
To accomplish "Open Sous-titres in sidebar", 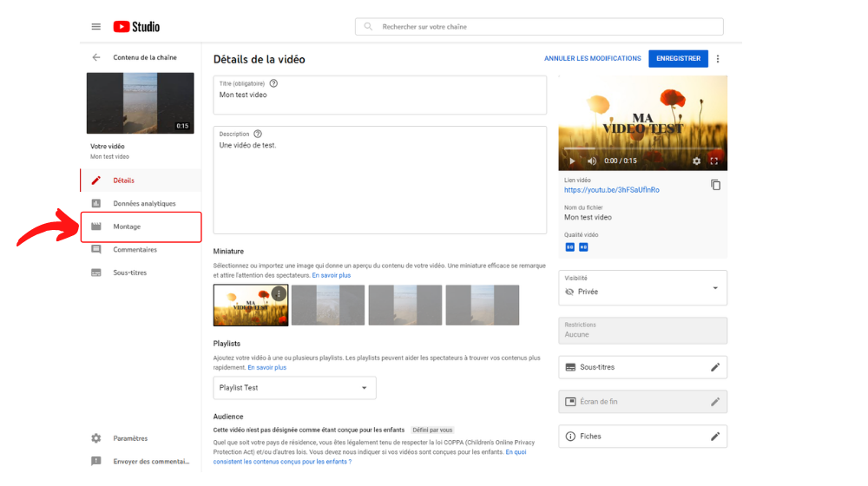I will 141,273.
